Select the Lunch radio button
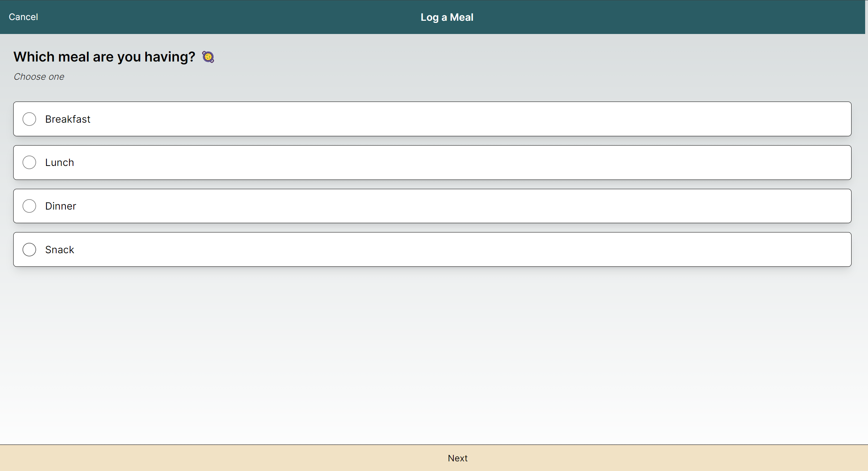This screenshot has height=471, width=868. click(29, 162)
